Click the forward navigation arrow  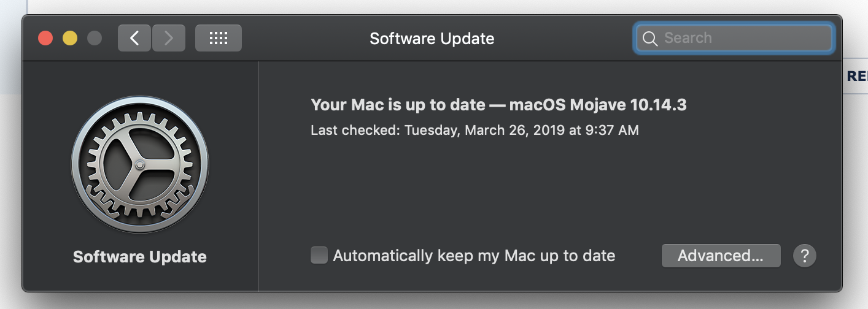pyautogui.click(x=168, y=38)
